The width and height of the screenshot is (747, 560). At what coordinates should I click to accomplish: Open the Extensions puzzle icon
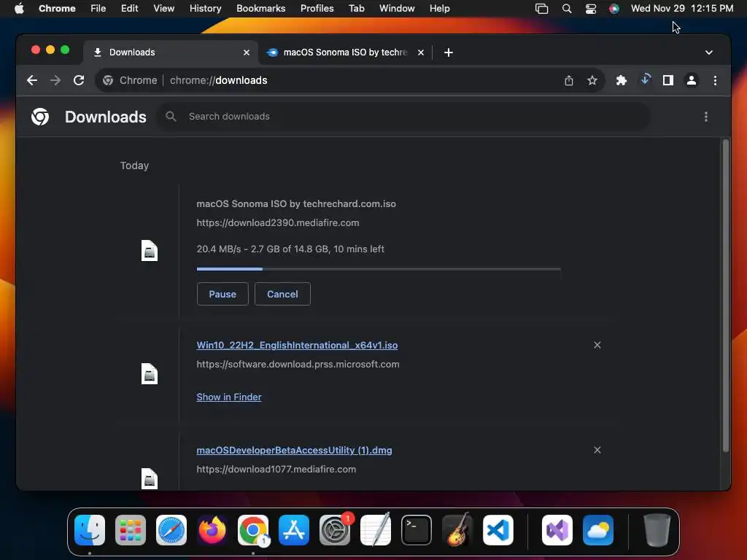click(622, 80)
